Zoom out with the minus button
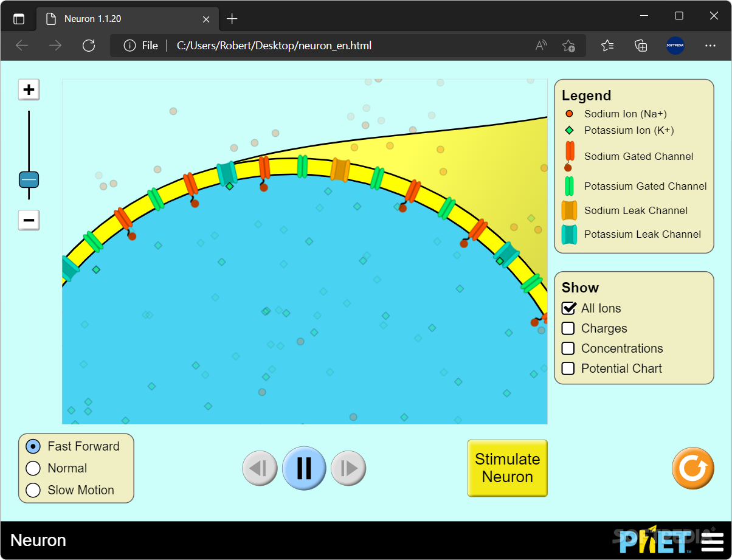 pyautogui.click(x=29, y=220)
